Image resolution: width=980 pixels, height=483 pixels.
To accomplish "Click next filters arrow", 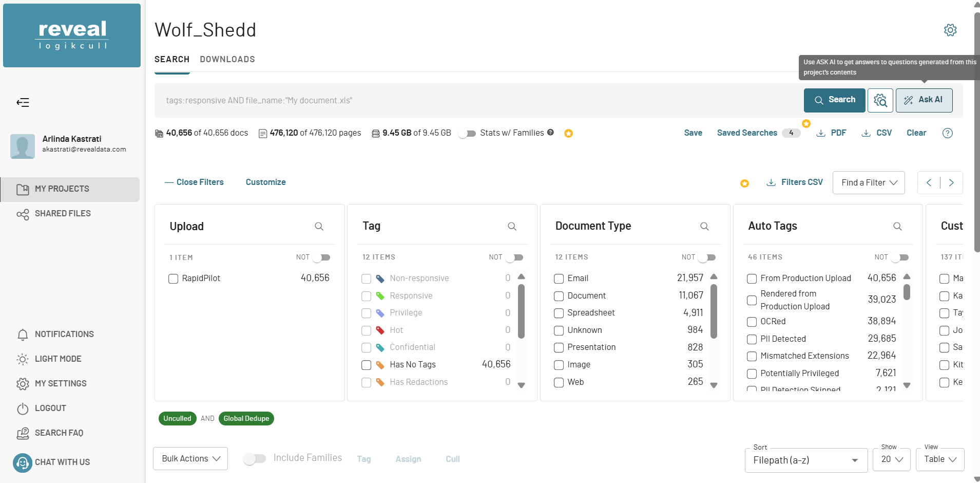I will click(x=951, y=182).
